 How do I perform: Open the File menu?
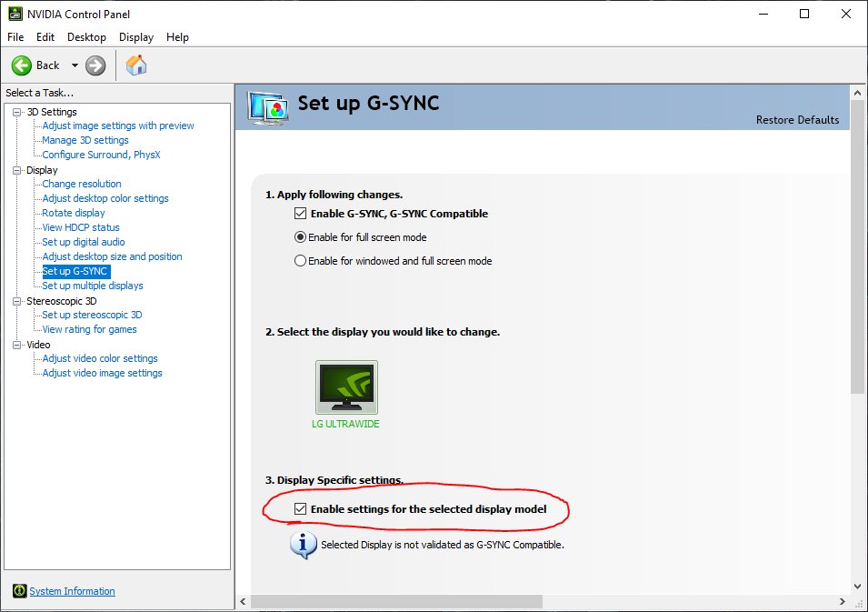(15, 37)
